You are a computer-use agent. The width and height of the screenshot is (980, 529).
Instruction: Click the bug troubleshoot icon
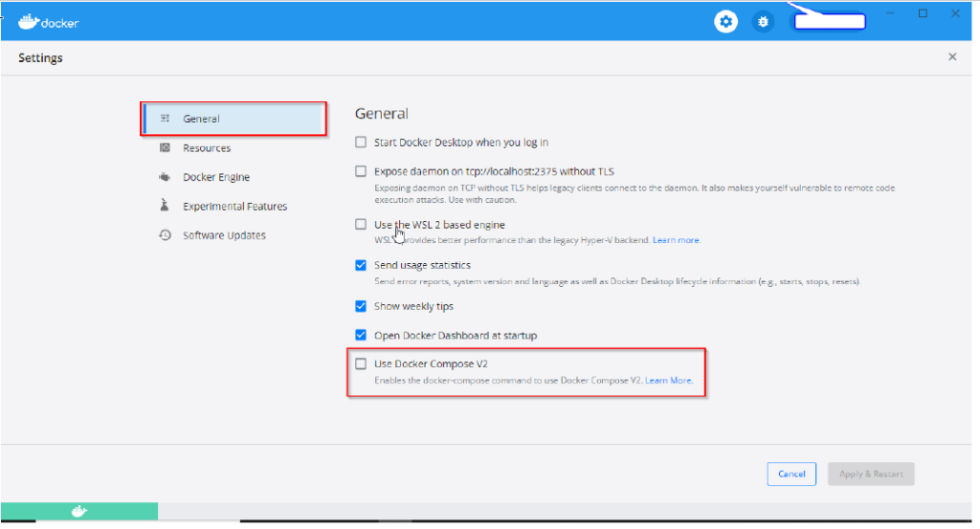tap(763, 22)
